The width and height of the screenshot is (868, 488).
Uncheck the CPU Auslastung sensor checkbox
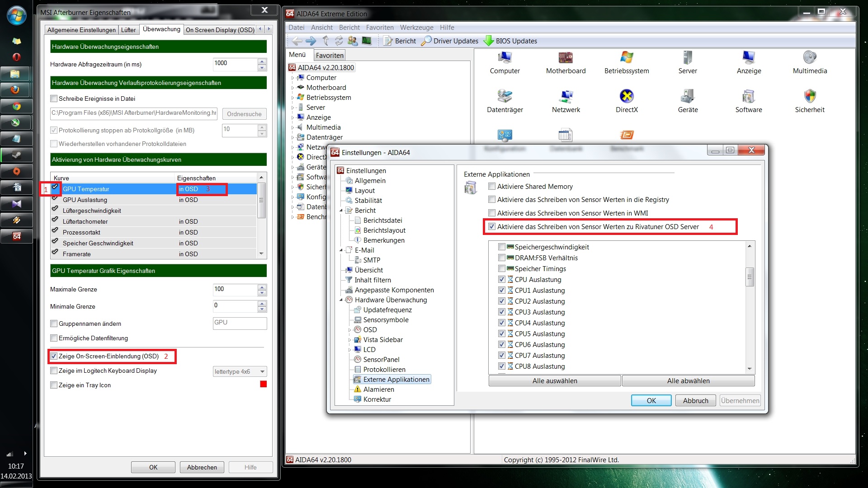click(501, 280)
